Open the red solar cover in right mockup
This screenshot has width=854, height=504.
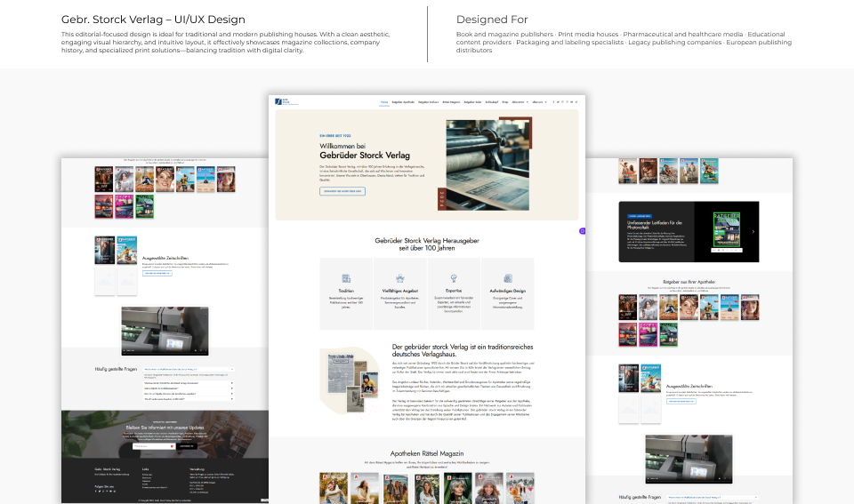pyautogui.click(x=628, y=335)
